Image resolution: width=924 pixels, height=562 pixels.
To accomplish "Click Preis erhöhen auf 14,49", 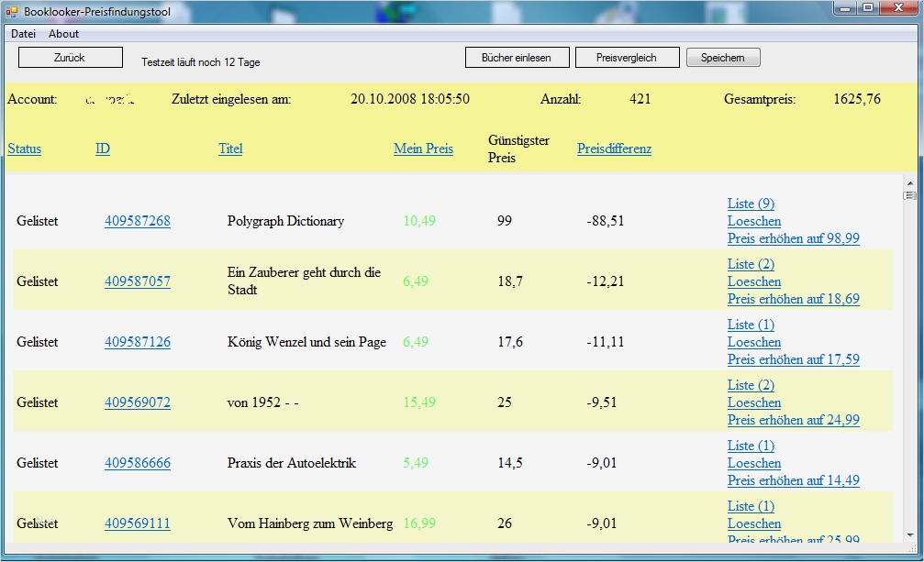I will point(793,480).
